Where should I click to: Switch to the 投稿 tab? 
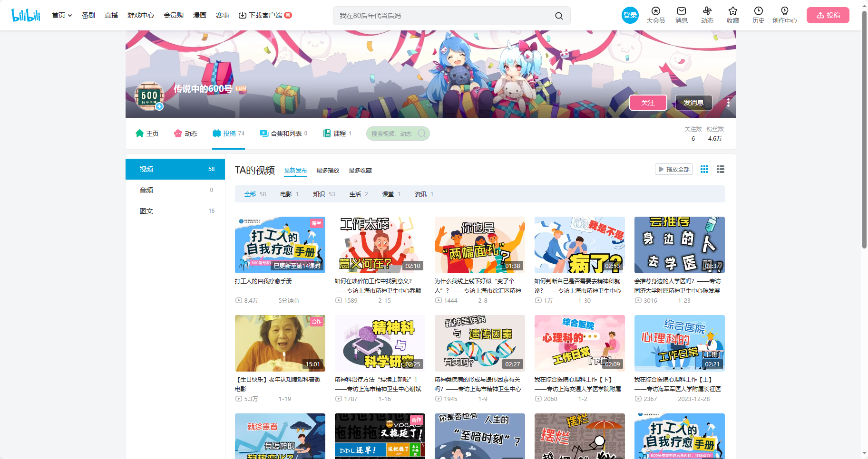[228, 134]
